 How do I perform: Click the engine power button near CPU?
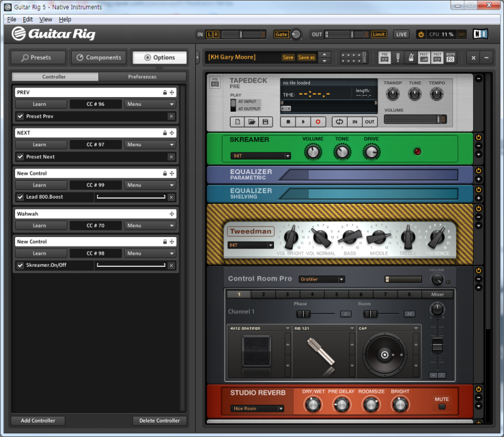point(421,35)
